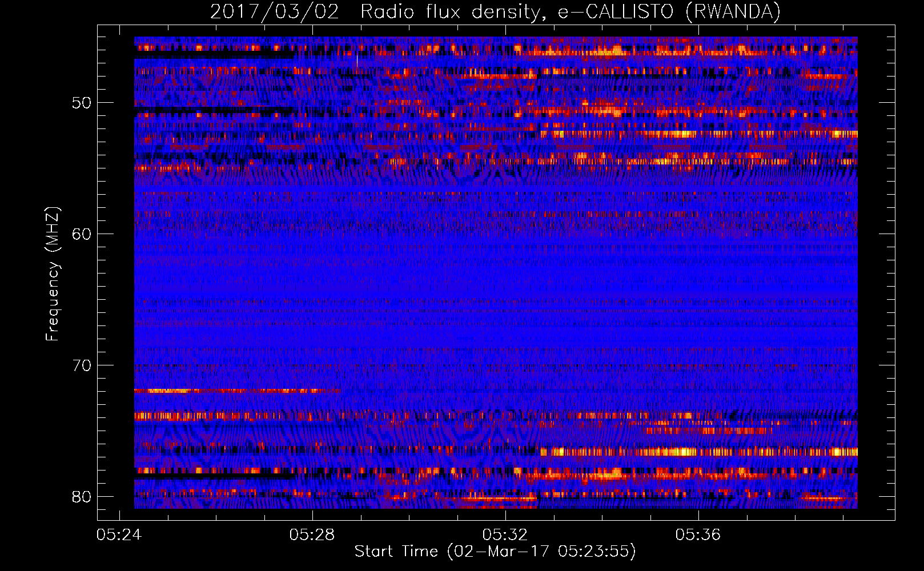Click the 'Frequency (MHZ)' y-axis label

click(53, 274)
